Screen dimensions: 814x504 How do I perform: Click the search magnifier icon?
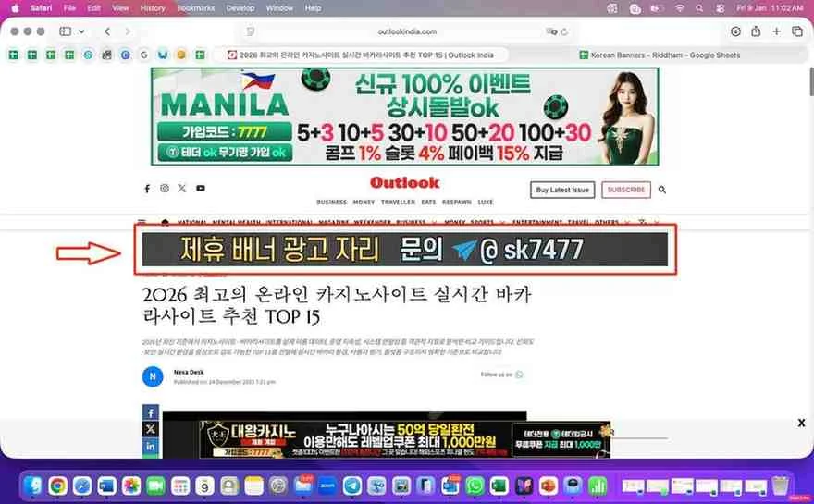(662, 190)
